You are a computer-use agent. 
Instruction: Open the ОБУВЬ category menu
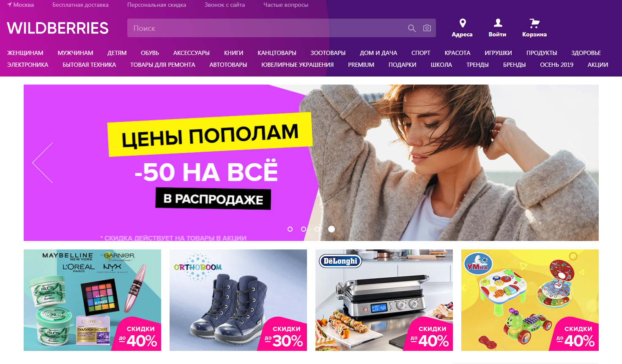(150, 53)
